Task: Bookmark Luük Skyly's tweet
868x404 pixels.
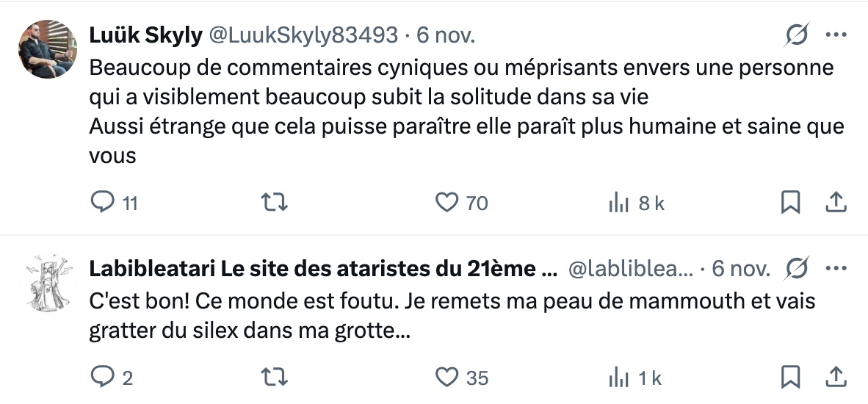Action: tap(789, 203)
